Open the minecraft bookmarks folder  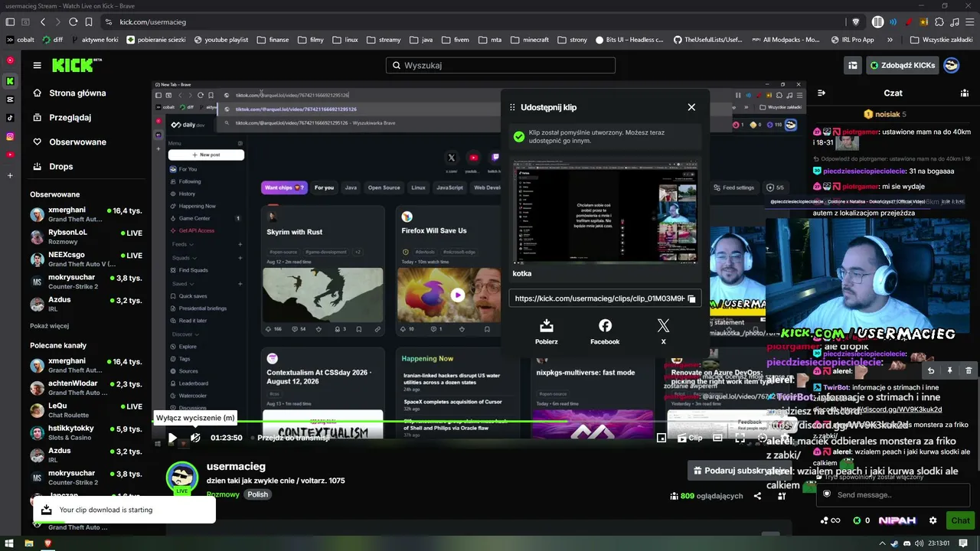click(x=529, y=40)
